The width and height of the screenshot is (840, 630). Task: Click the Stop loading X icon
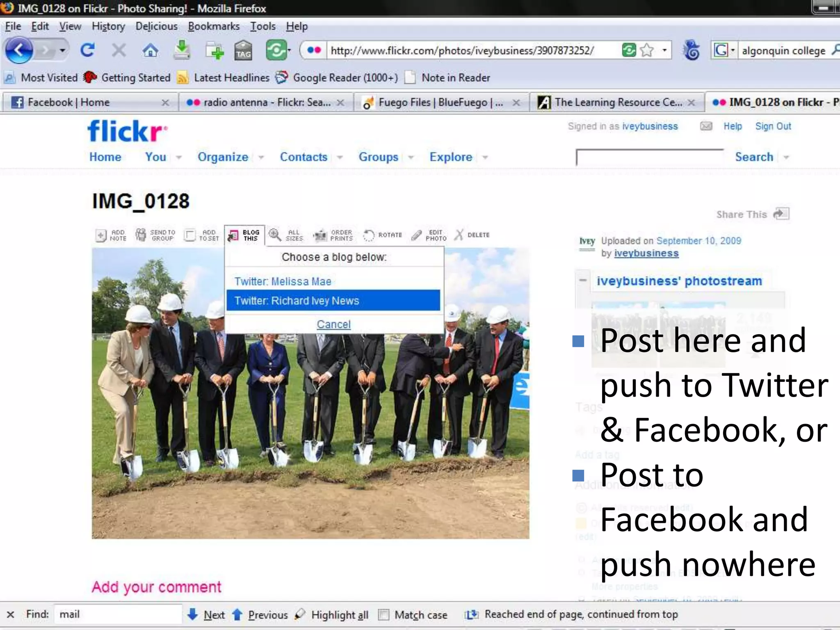click(x=119, y=50)
